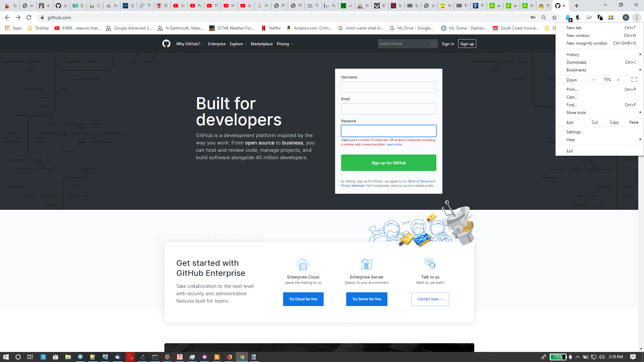
Task: Click Try Cloud for free button
Action: point(303,299)
